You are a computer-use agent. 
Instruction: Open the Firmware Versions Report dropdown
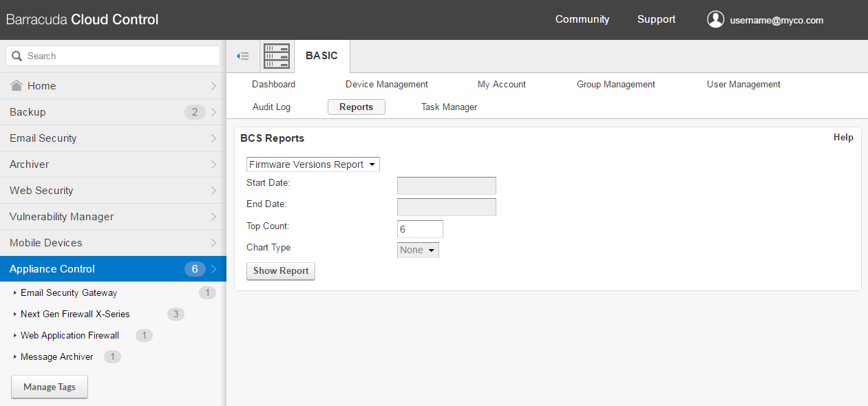pos(313,164)
